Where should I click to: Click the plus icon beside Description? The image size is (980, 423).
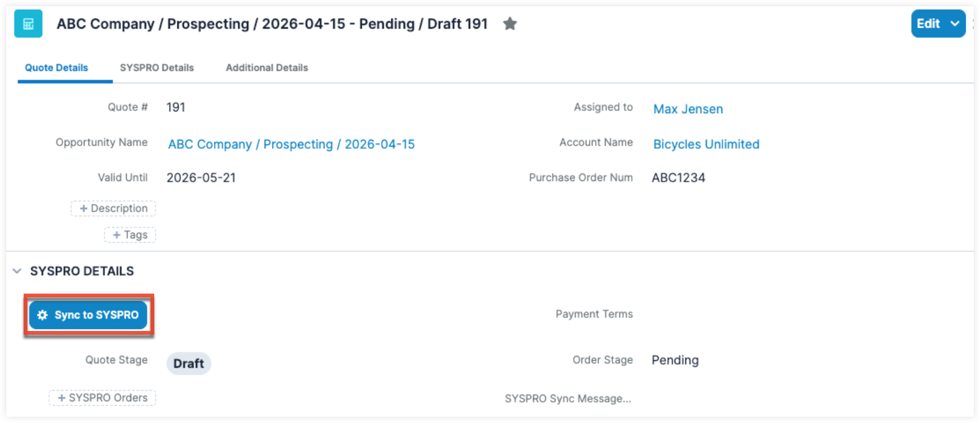[83, 208]
